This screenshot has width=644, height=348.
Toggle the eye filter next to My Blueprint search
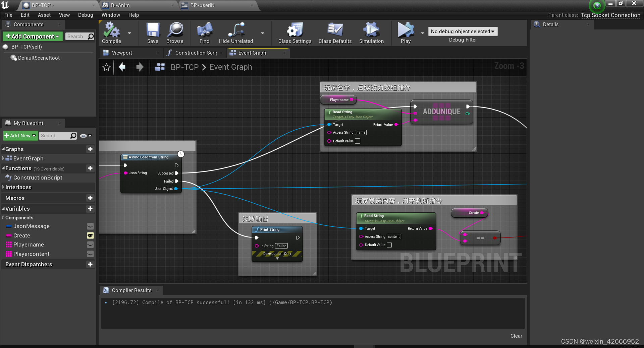[x=84, y=136]
